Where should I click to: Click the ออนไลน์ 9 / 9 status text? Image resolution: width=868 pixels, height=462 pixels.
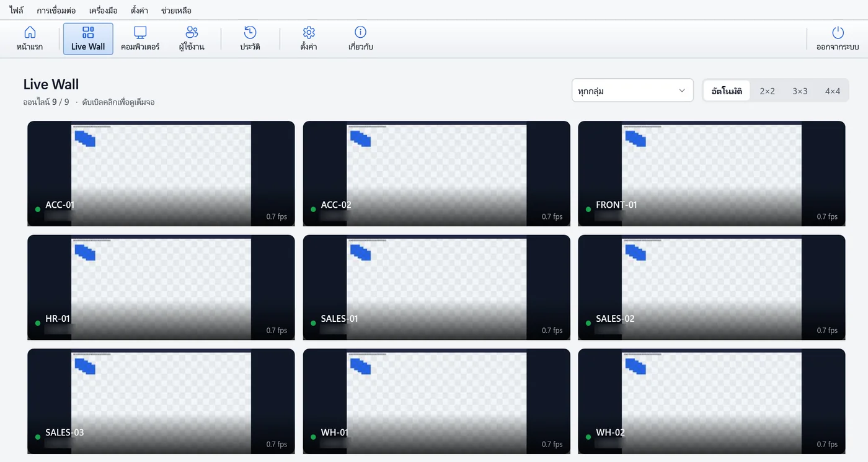tap(46, 102)
